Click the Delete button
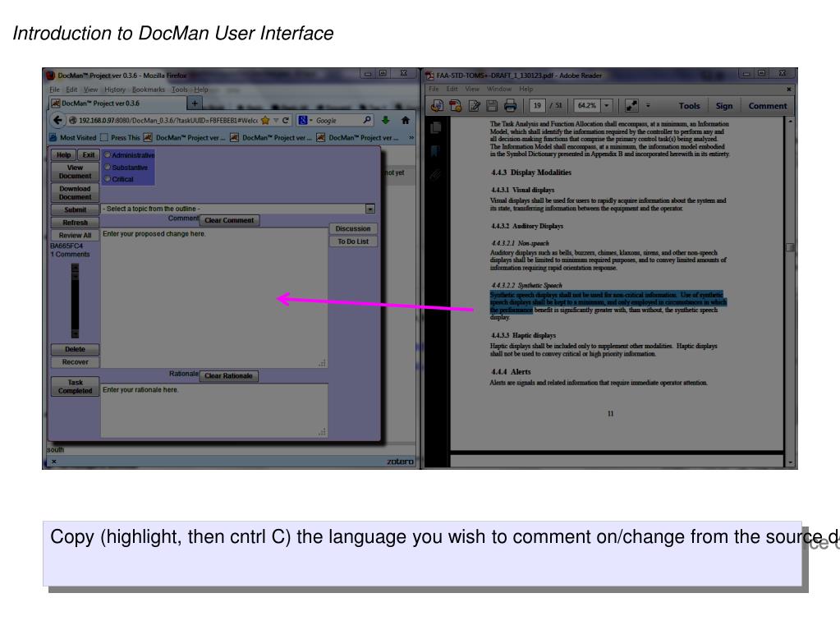 pos(75,349)
